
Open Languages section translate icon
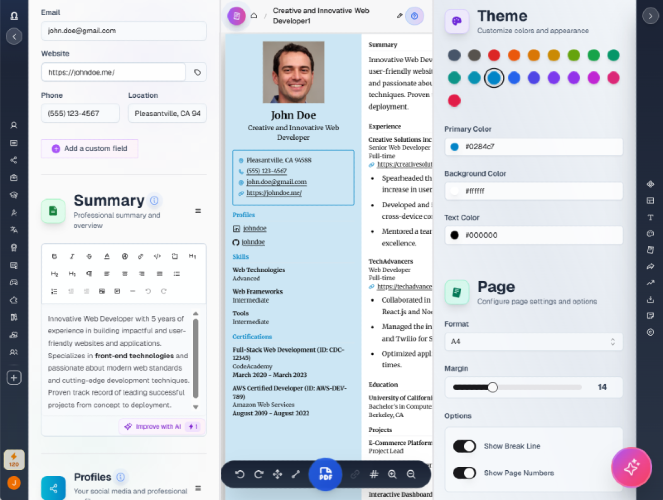tap(14, 230)
